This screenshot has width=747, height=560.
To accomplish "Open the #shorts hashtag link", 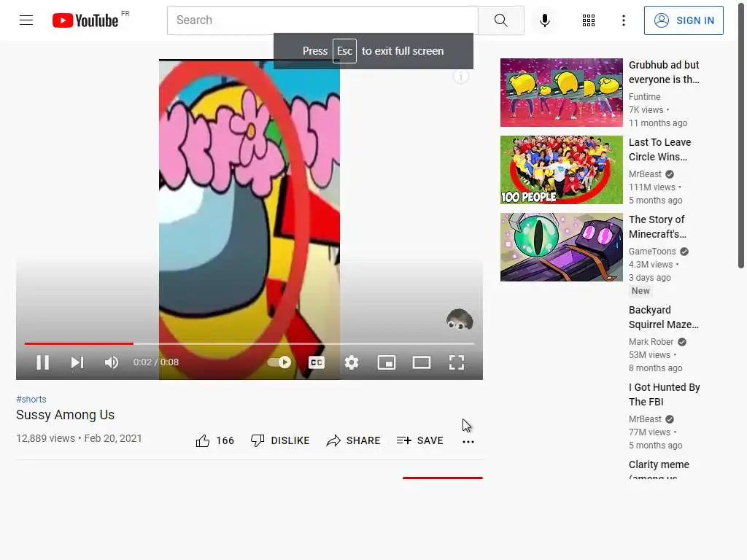I will pos(31,399).
